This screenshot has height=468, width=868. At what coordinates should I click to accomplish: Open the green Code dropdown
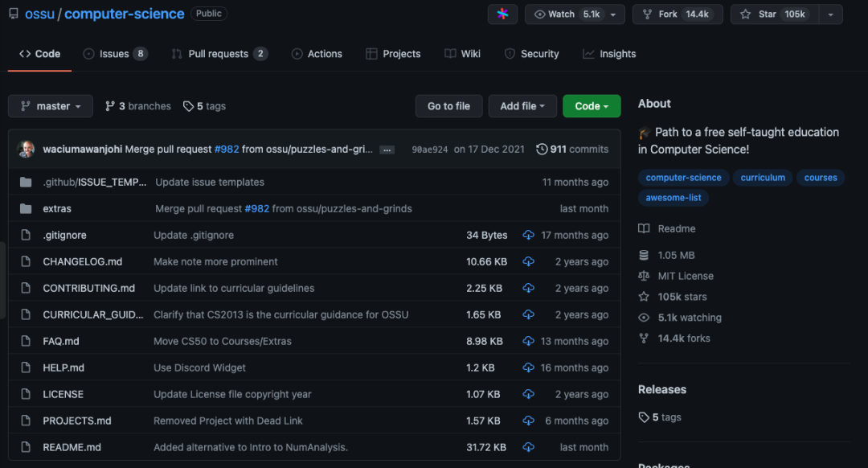click(592, 106)
